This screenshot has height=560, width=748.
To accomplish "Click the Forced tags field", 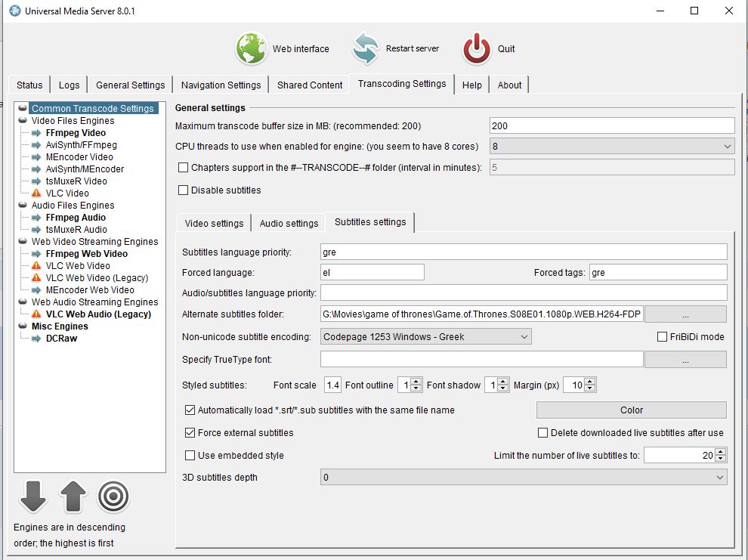I will point(658,272).
